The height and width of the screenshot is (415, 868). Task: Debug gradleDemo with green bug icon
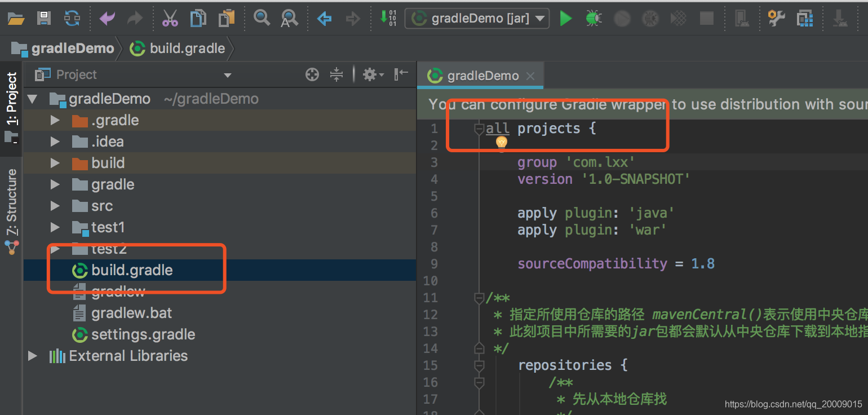(594, 19)
